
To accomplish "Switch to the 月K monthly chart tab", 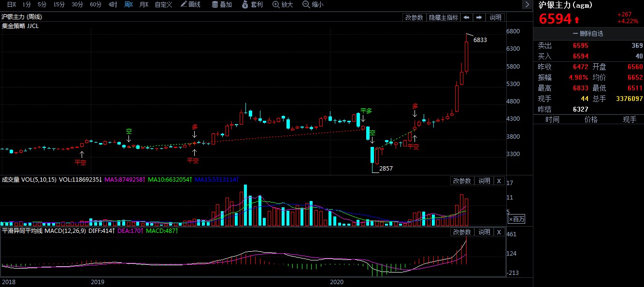I will coord(143,4).
